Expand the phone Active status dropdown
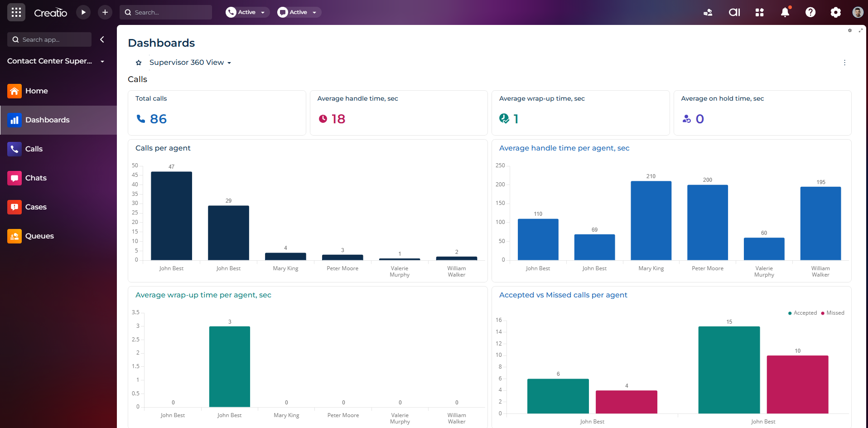 pos(247,12)
